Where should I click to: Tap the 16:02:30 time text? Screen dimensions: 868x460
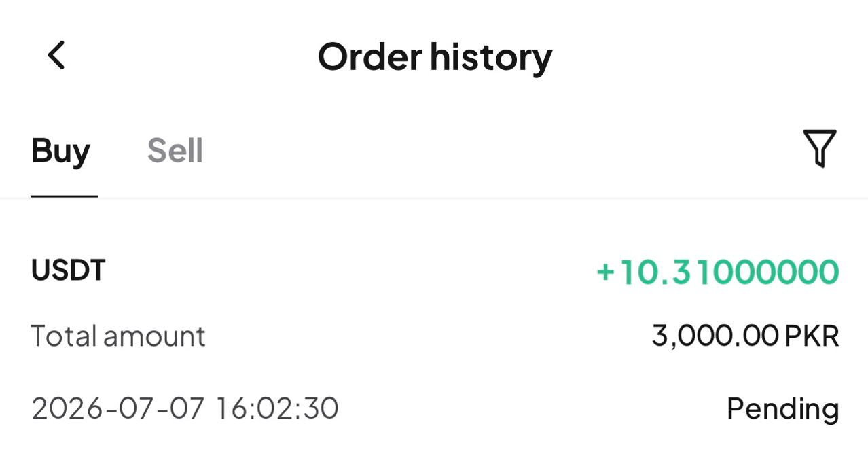tap(277, 408)
